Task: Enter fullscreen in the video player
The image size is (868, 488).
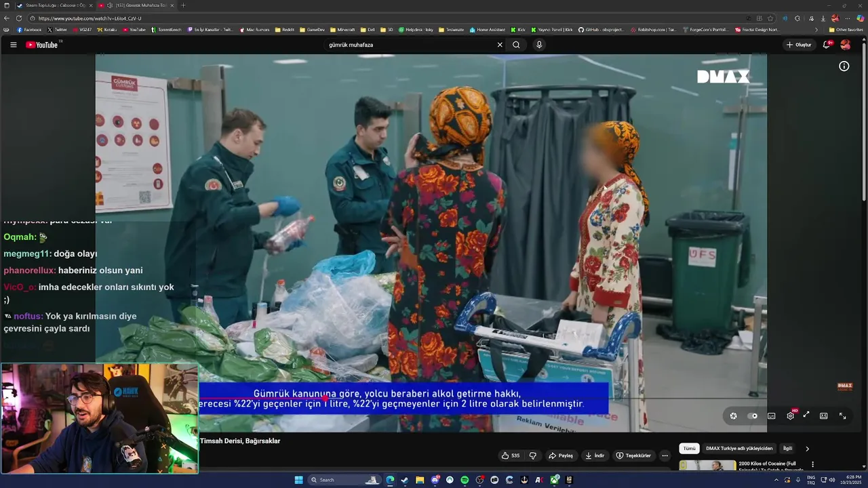Action: [x=842, y=415]
